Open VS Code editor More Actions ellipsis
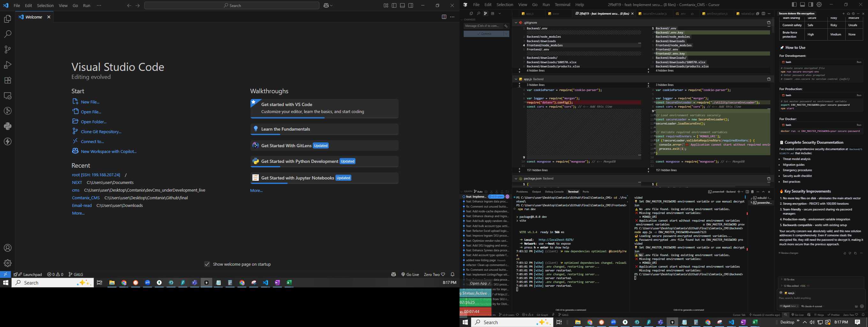 tap(452, 17)
